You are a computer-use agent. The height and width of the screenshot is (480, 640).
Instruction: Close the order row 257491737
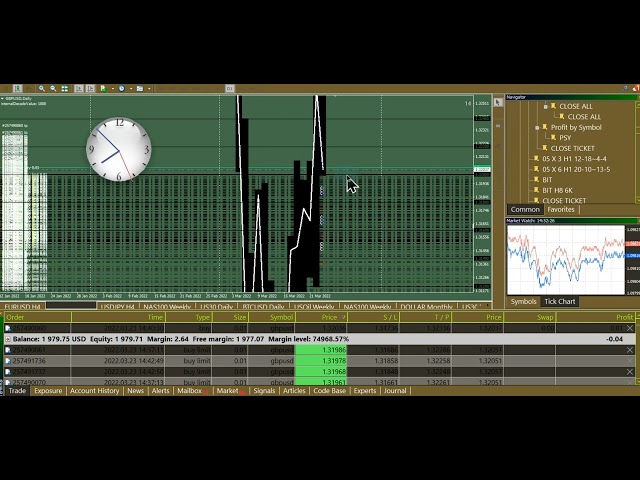(x=629, y=372)
